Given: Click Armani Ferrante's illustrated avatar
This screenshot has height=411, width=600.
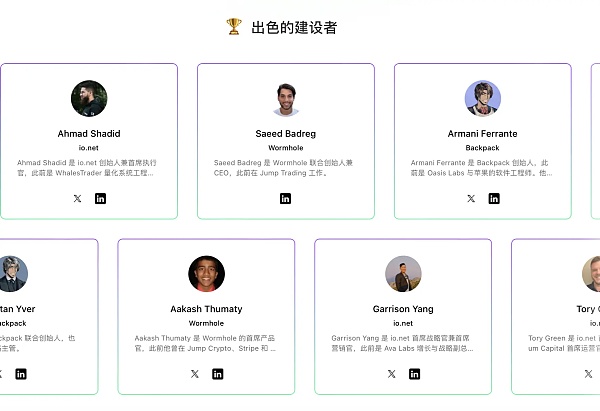Looking at the screenshot, I should tap(483, 99).
